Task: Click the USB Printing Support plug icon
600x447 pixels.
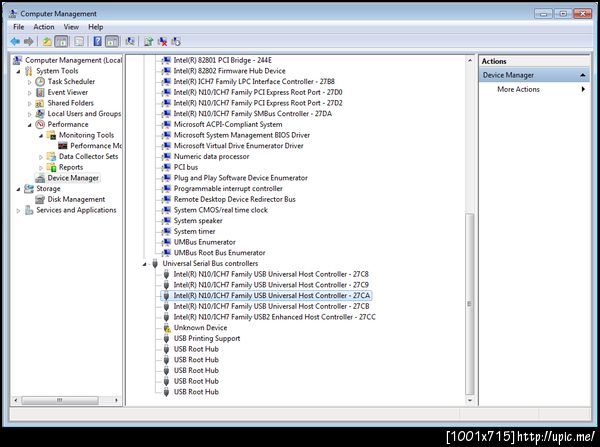Action: [166, 339]
